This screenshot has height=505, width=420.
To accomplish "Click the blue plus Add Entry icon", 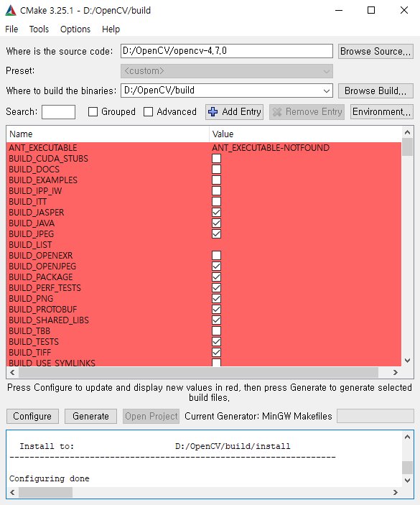I will [213, 112].
